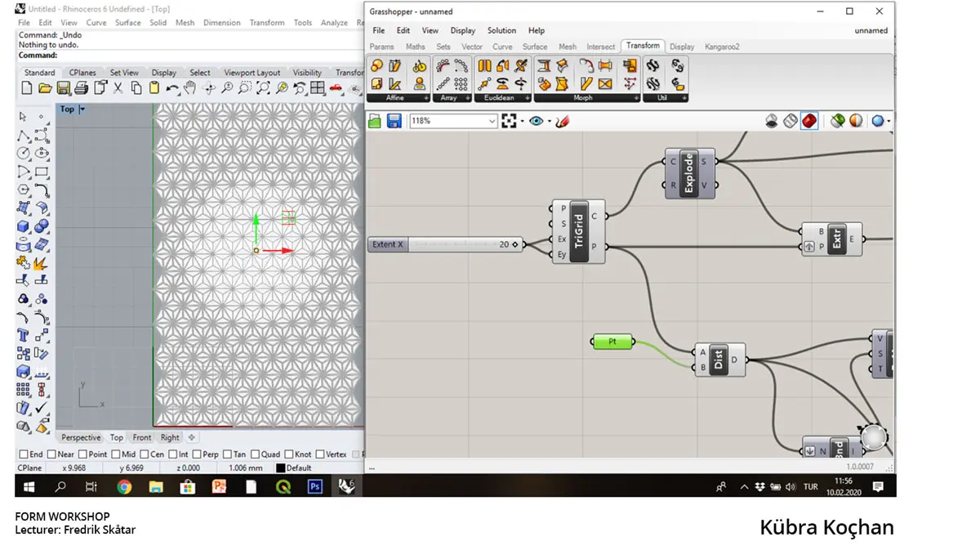
Task: Click the four-viewport layout icon
Action: coord(318,88)
